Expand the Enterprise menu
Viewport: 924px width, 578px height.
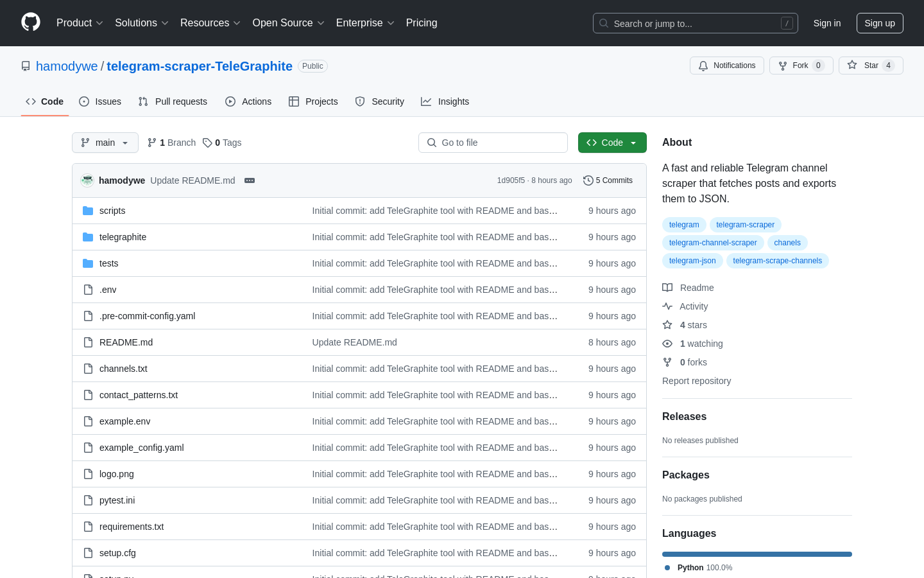[365, 23]
